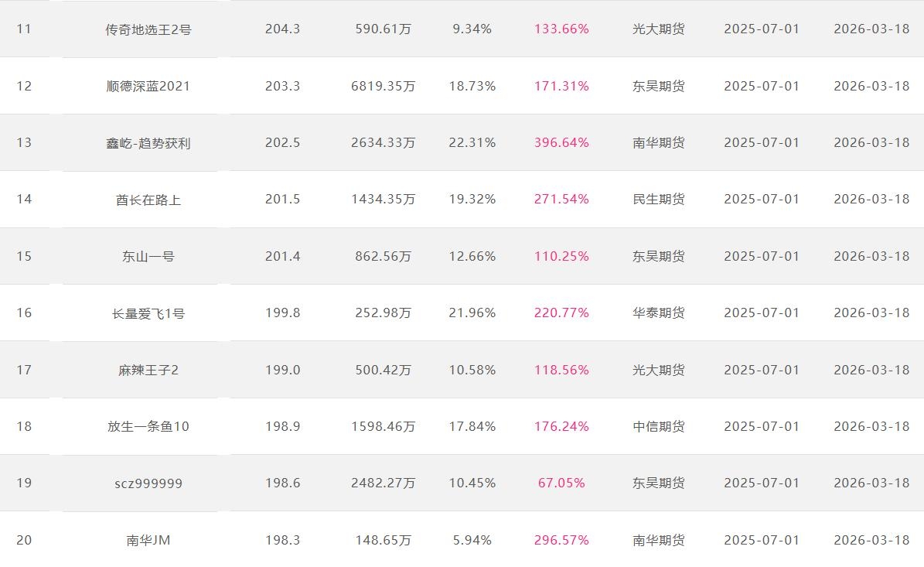This screenshot has width=924, height=567.
Task: Click the 271.54% return value
Action: pos(561,199)
